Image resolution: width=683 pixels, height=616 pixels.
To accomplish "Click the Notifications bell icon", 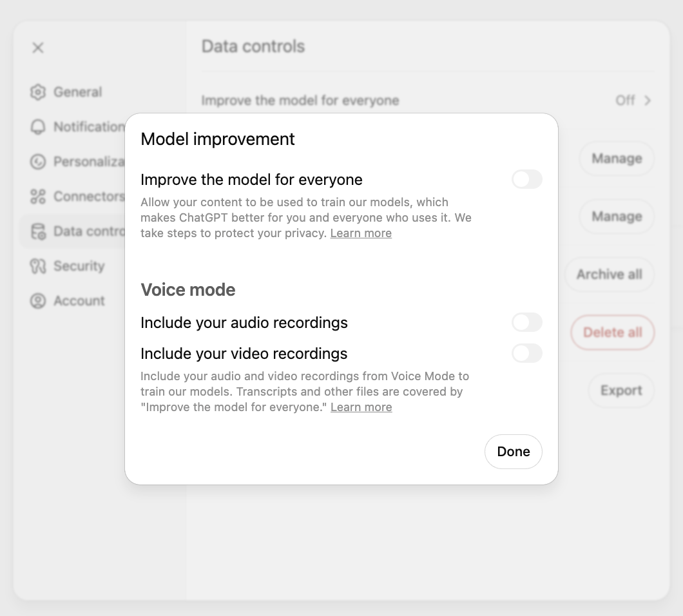I will (38, 127).
